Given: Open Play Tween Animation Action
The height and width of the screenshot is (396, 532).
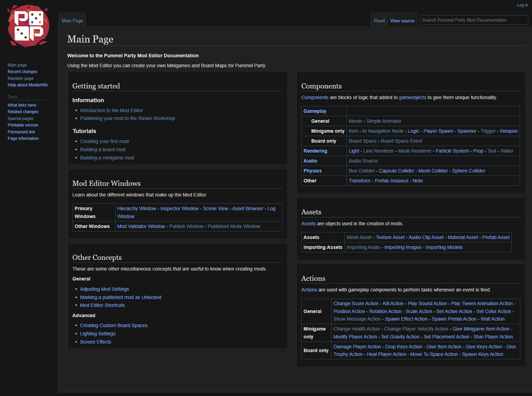Looking at the screenshot, I should coord(482,303).
